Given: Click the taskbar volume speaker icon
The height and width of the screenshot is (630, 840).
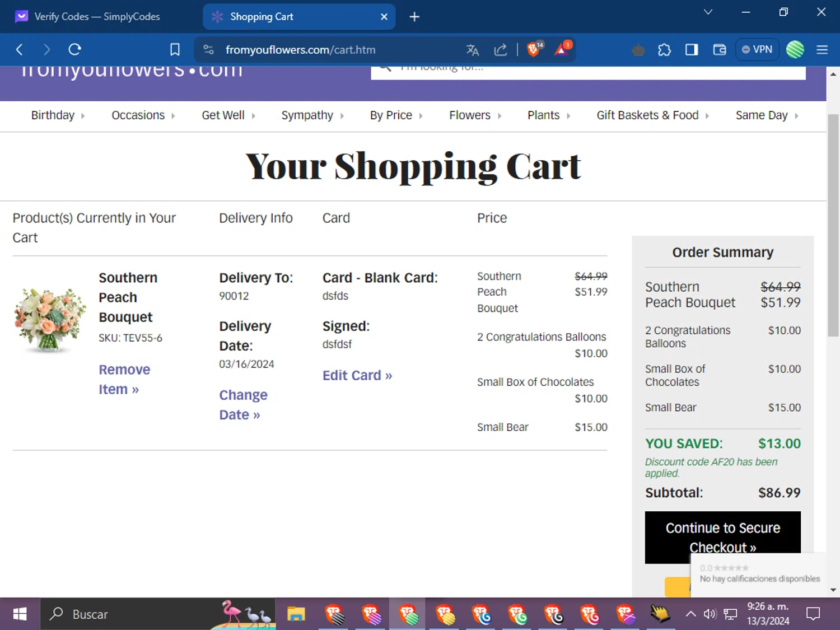Looking at the screenshot, I should coord(710,614).
